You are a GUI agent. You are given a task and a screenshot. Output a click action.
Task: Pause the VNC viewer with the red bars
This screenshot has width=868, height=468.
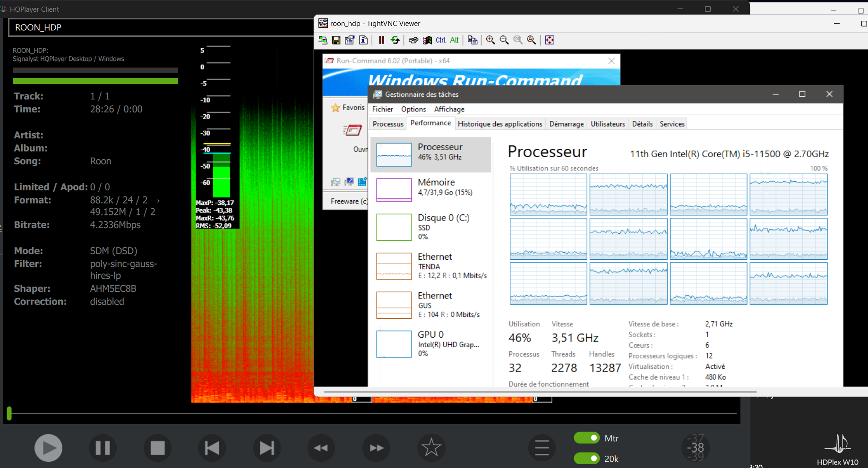[x=381, y=40]
